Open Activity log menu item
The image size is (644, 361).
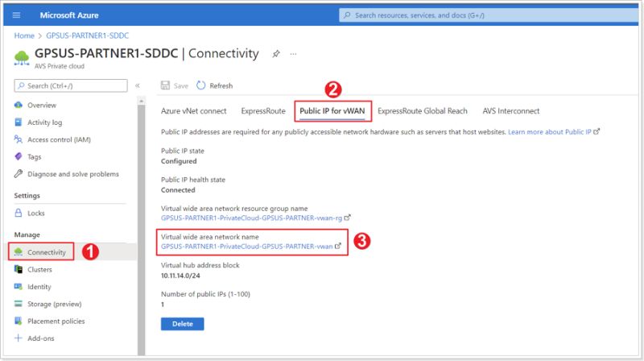pos(45,122)
